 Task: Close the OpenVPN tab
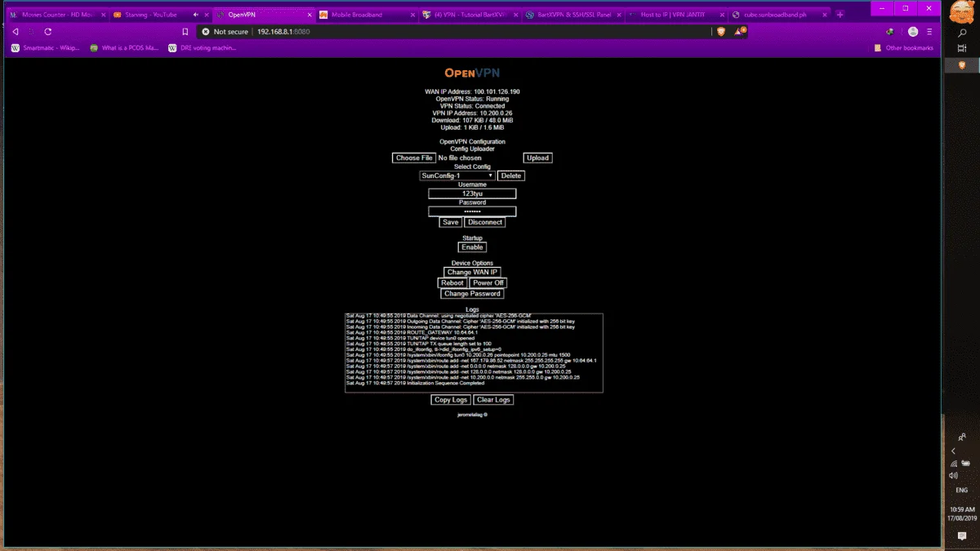point(310,15)
